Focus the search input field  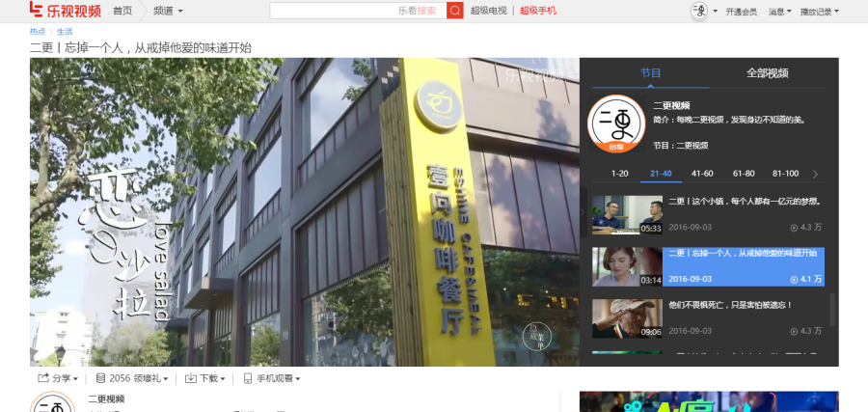(358, 11)
